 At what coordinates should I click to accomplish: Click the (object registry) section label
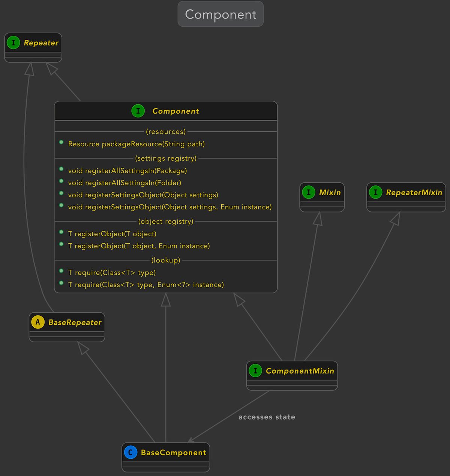pos(166,221)
